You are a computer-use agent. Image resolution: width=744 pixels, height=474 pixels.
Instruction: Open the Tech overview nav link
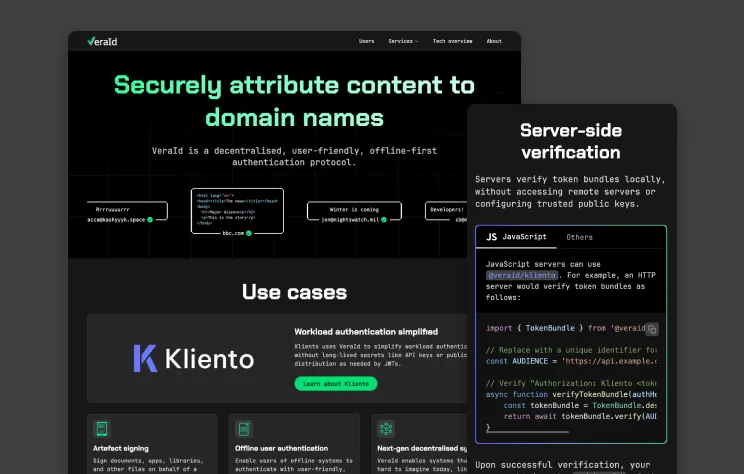(452, 41)
